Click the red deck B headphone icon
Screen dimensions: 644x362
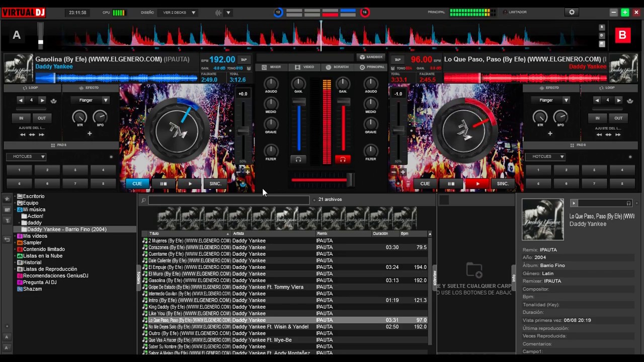(x=343, y=159)
